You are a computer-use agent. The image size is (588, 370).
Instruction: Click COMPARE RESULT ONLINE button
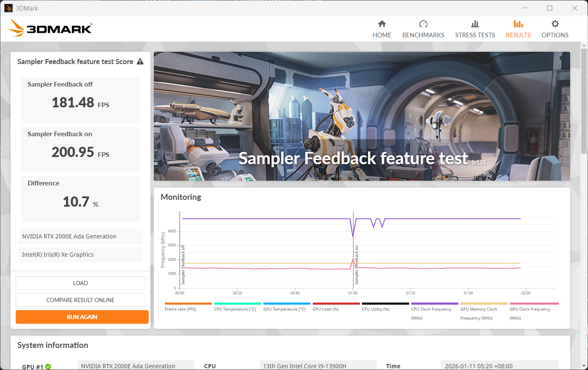click(80, 300)
